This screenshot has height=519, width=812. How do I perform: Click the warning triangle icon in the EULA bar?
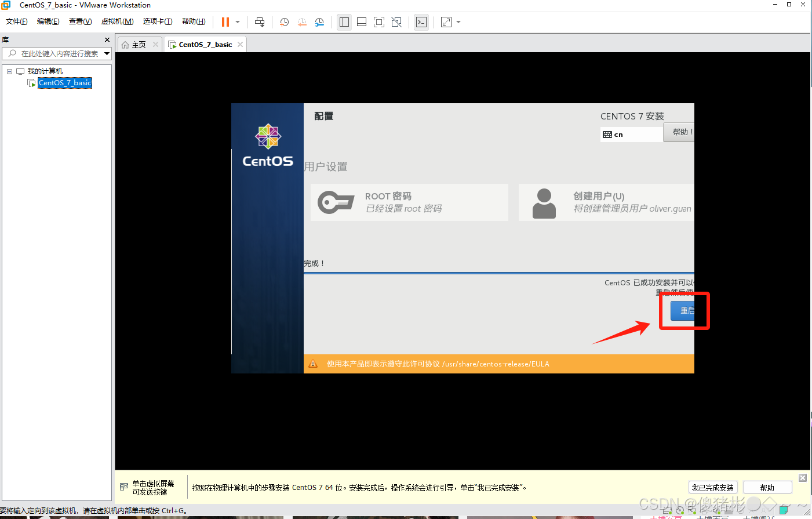pos(313,364)
